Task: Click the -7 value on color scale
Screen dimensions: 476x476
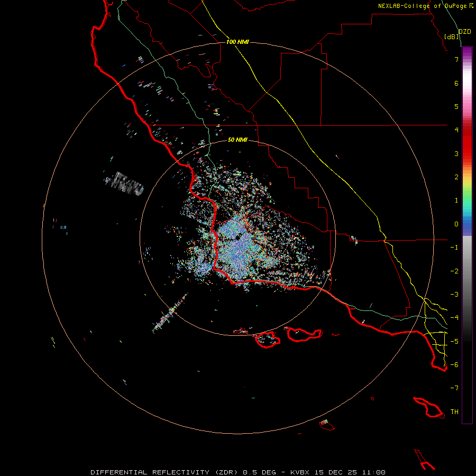Action: point(454,388)
